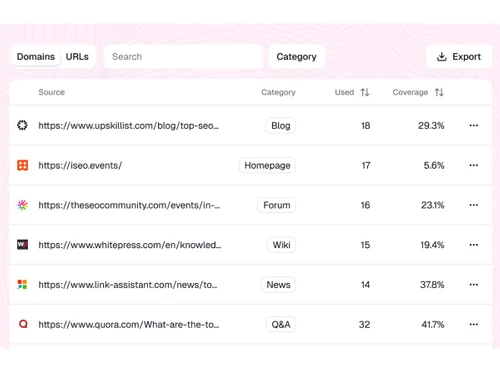Click the iseo.events orange favicon
Viewport: 500px width, 375px height.
[22, 165]
